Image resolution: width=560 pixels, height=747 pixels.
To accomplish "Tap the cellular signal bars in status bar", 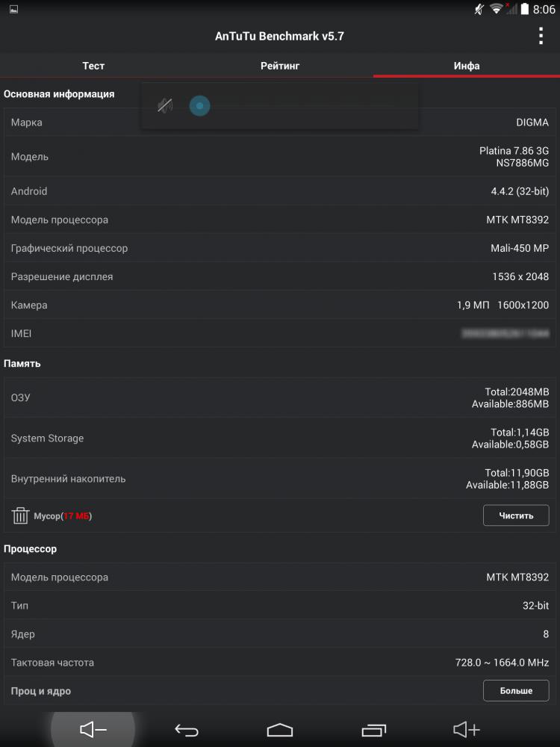I will (511, 8).
